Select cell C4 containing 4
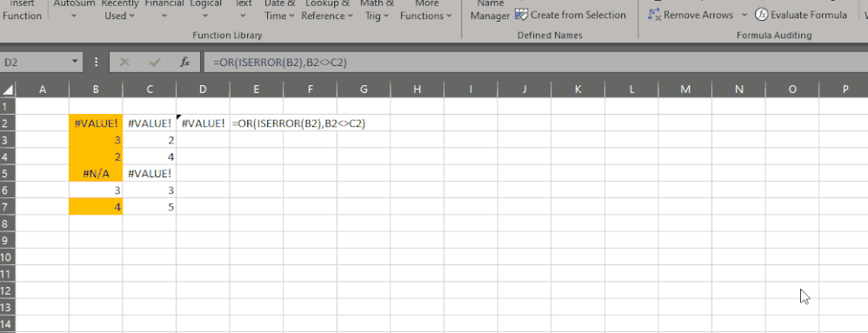The width and height of the screenshot is (868, 333). point(150,157)
